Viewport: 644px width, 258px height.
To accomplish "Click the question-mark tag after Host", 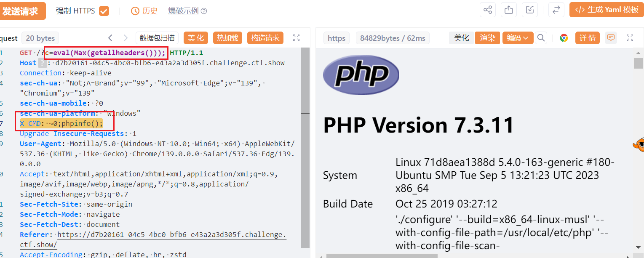I will (x=42, y=63).
